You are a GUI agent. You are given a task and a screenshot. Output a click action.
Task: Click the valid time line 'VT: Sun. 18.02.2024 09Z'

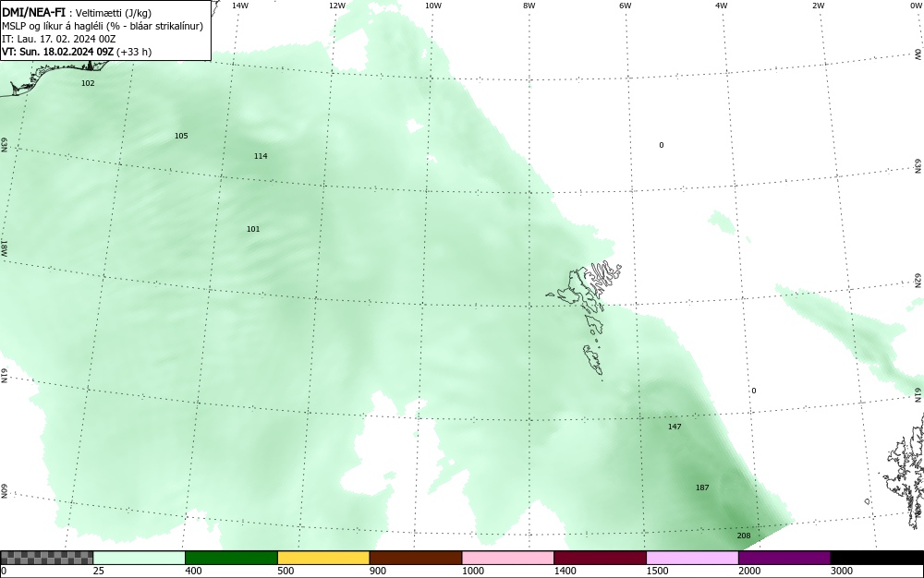tap(57, 52)
